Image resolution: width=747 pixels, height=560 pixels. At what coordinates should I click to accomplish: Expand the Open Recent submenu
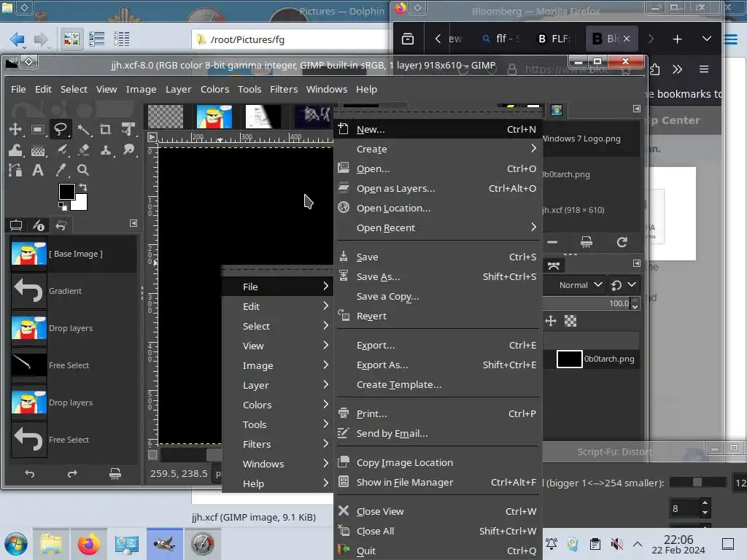coord(438,227)
